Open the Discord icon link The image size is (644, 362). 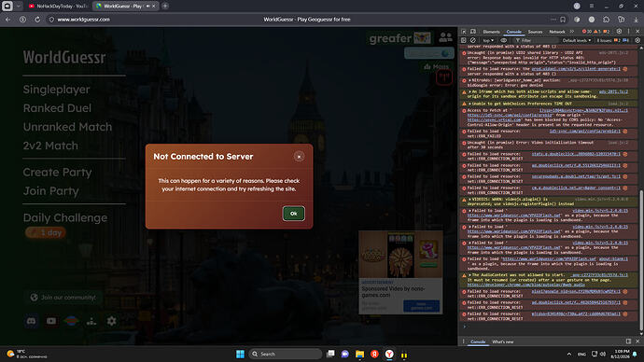[31, 321]
